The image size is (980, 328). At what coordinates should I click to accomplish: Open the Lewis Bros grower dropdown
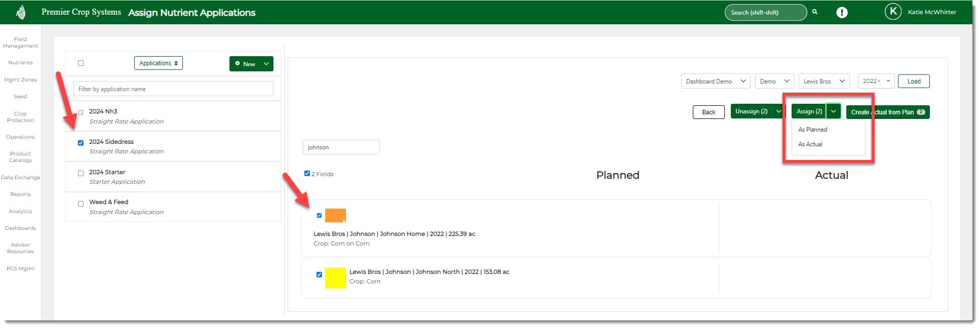(x=824, y=81)
